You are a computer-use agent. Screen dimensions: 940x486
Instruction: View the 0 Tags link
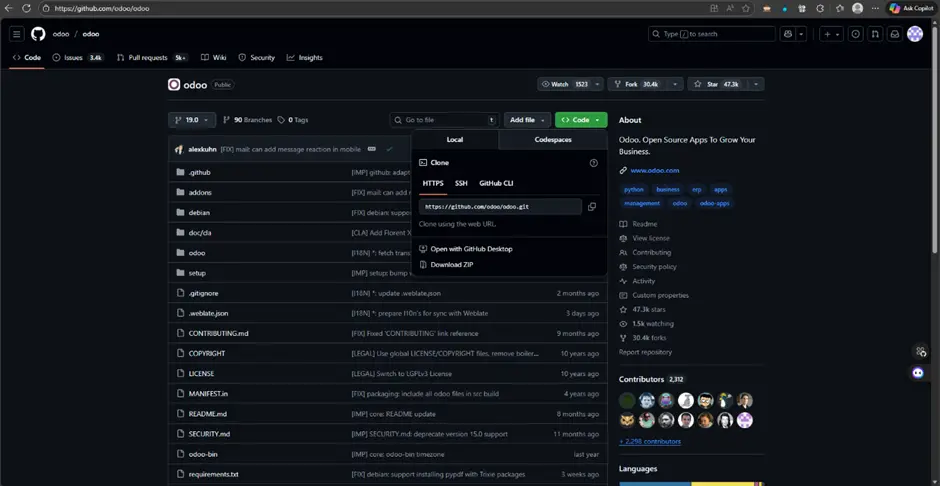click(293, 120)
